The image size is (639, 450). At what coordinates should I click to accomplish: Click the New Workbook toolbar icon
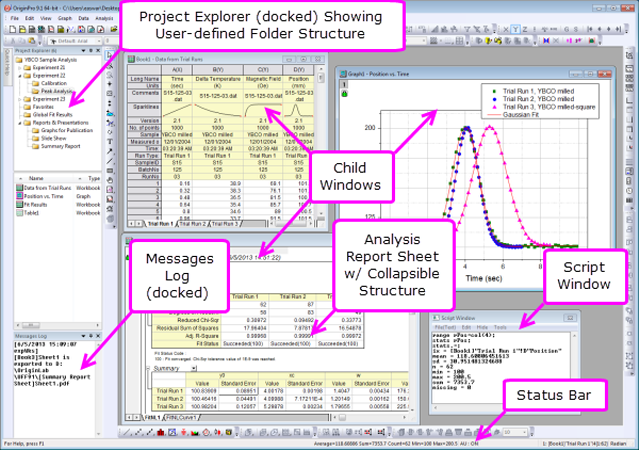click(32, 29)
